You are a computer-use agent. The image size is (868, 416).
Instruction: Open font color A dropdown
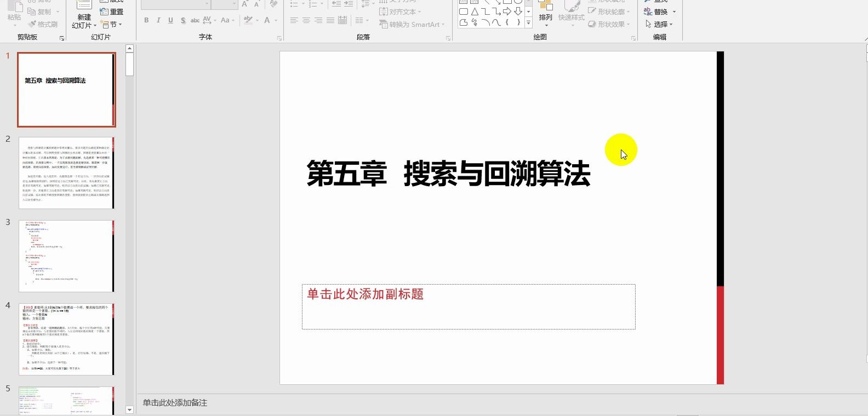275,20
